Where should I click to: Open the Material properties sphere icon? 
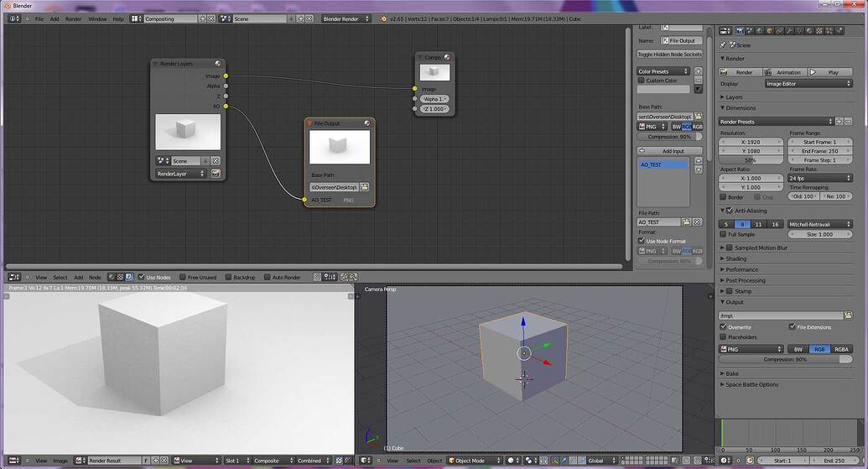point(809,31)
